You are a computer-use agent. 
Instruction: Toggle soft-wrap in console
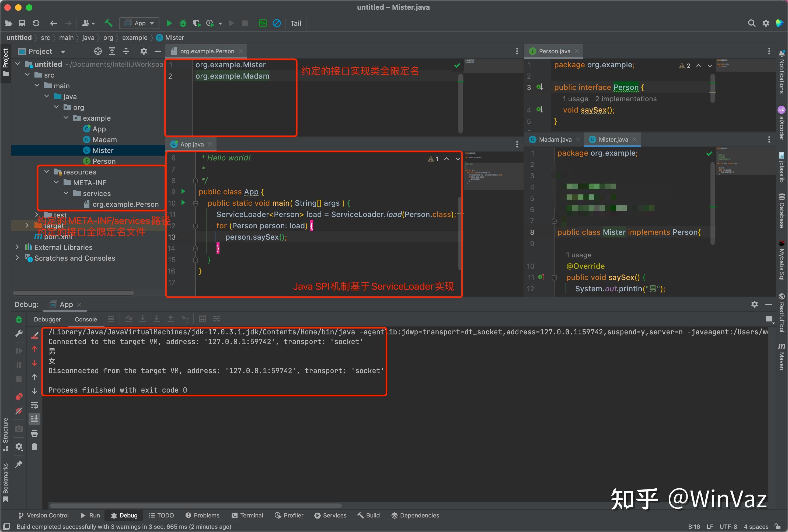[34, 405]
